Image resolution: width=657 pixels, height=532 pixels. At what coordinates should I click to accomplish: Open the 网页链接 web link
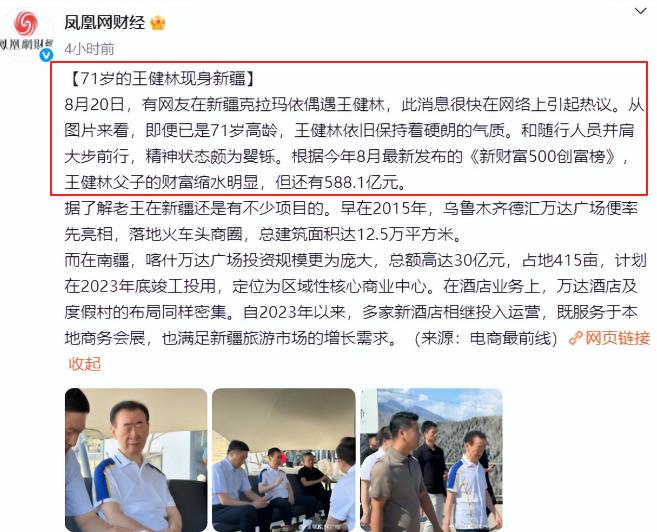point(617,338)
